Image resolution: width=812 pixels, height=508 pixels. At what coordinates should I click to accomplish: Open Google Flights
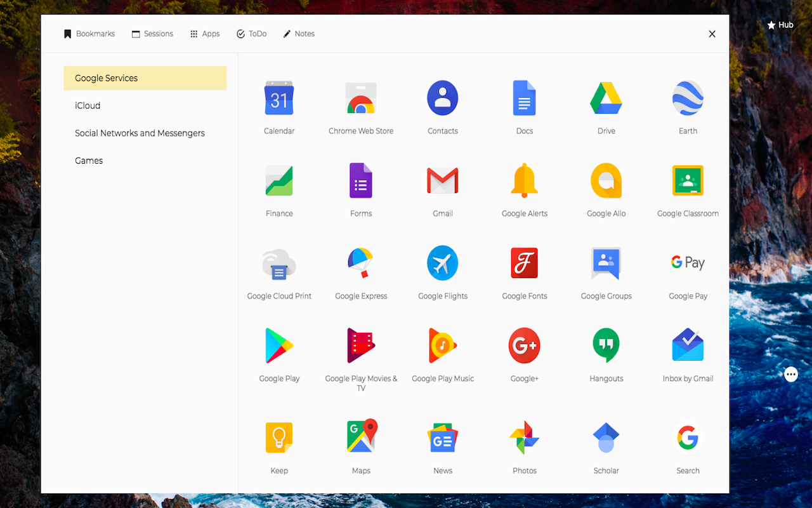click(443, 264)
